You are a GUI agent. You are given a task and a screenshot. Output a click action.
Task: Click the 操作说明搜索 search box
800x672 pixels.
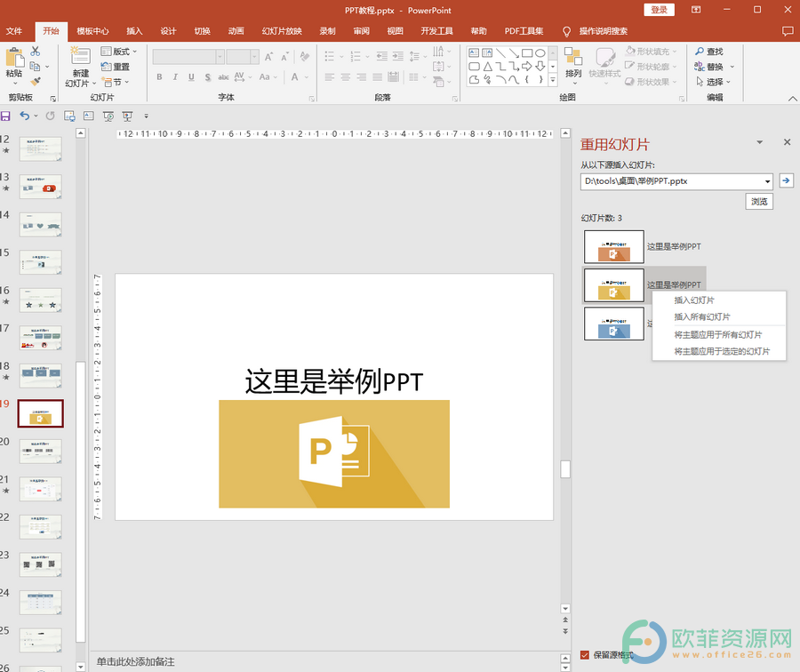[603, 31]
